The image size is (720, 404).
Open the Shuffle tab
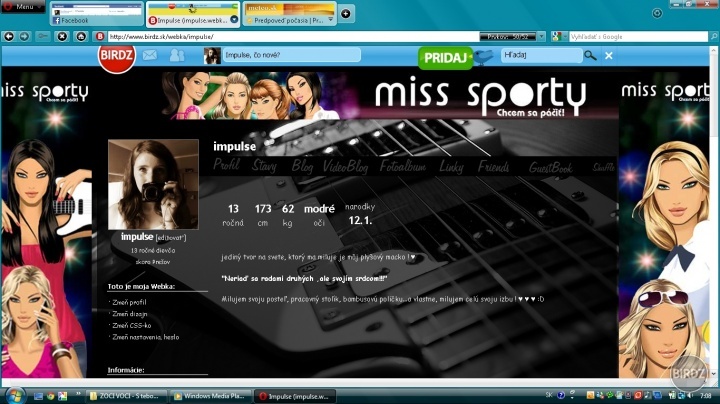coord(603,168)
